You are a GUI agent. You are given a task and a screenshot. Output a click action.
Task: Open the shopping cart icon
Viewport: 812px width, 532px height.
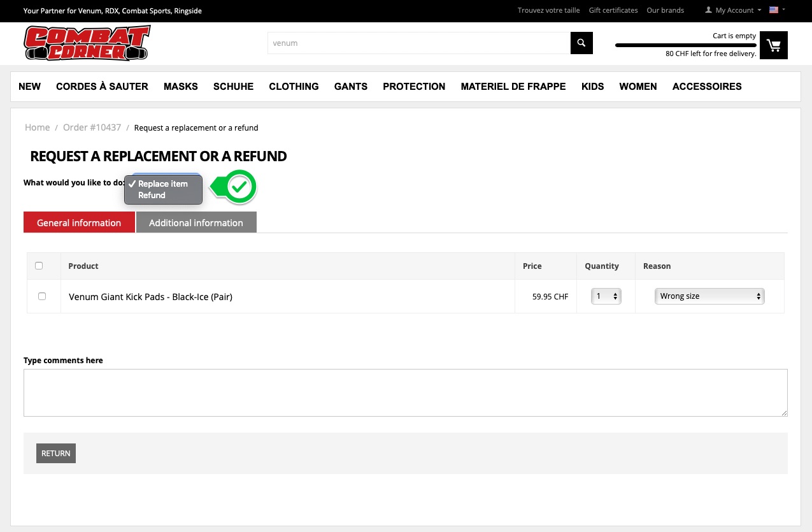774,45
